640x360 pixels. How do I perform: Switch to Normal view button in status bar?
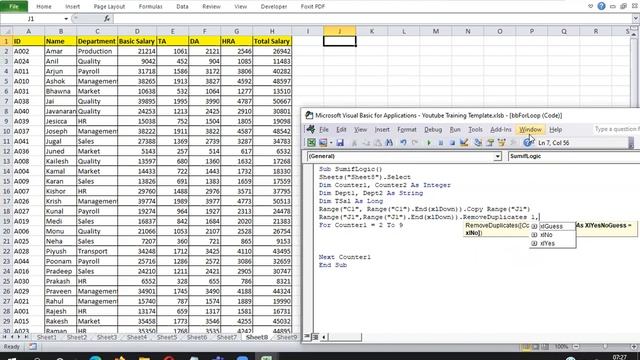point(526,347)
